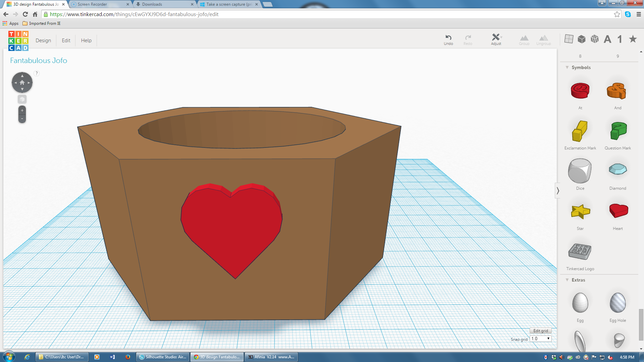Click the fit-view cube button
This screenshot has height=362, width=644.
22,99
